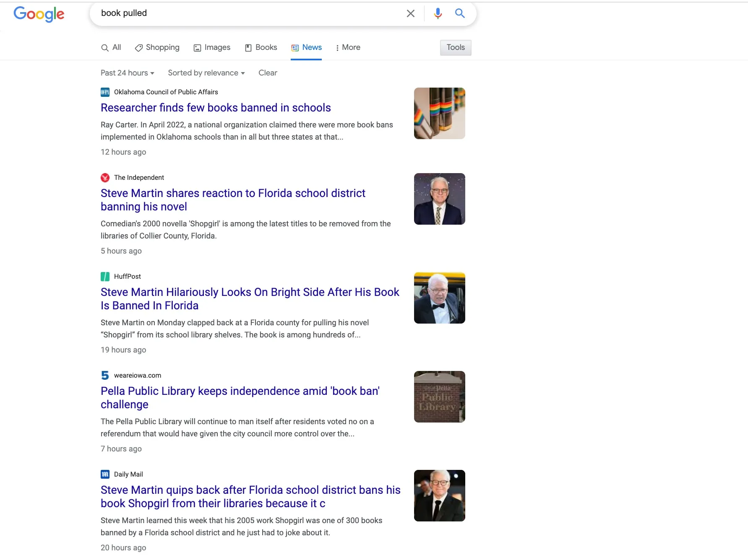Click 'Oklahoma Council of Public Affairs' source name

pyautogui.click(x=166, y=92)
